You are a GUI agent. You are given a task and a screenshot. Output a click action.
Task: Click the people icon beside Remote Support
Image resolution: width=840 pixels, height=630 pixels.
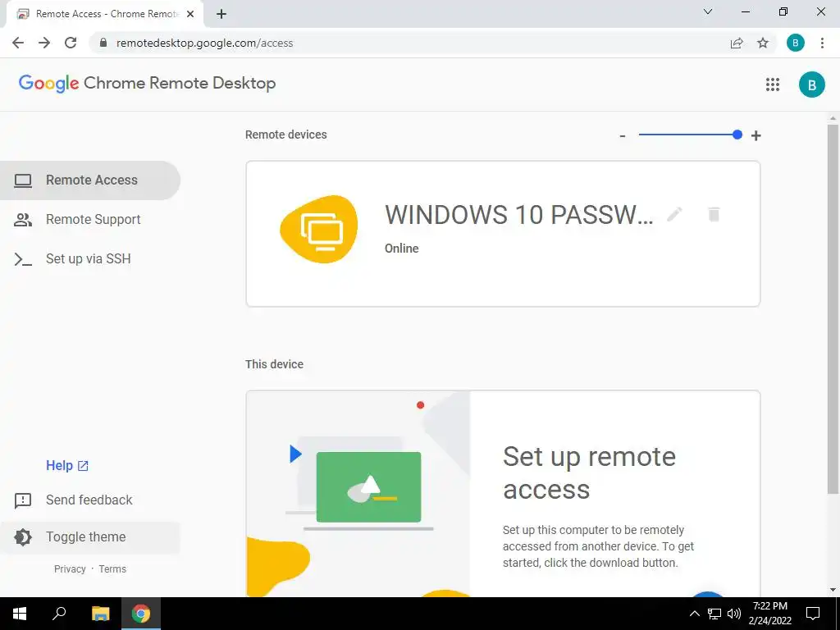click(23, 220)
